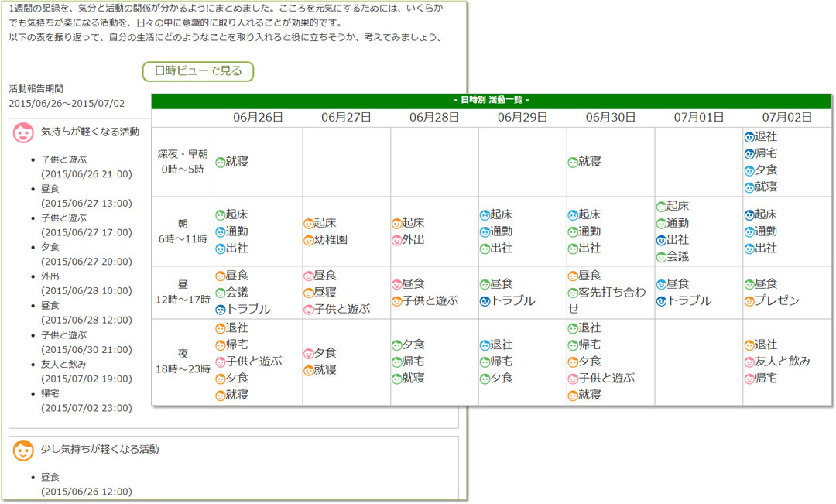The width and height of the screenshot is (836, 504).
Task: Click list entry dated 2015/06/26 21:00
Action: [87, 167]
